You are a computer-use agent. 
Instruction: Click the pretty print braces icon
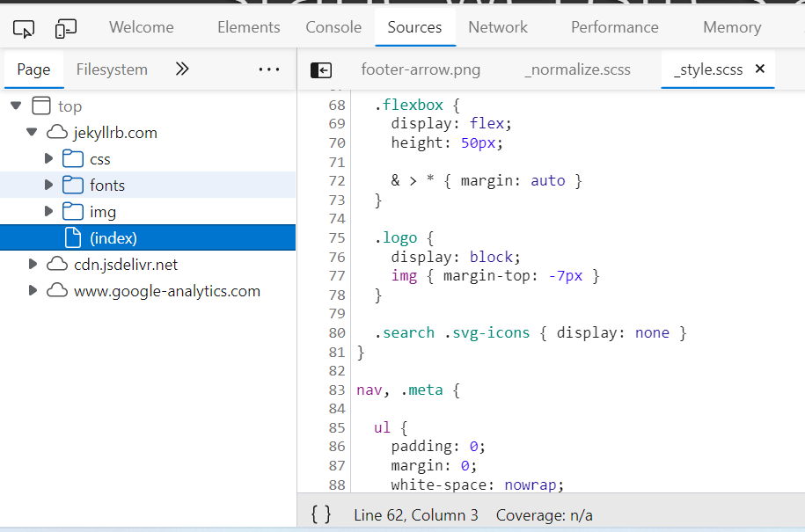(321, 514)
